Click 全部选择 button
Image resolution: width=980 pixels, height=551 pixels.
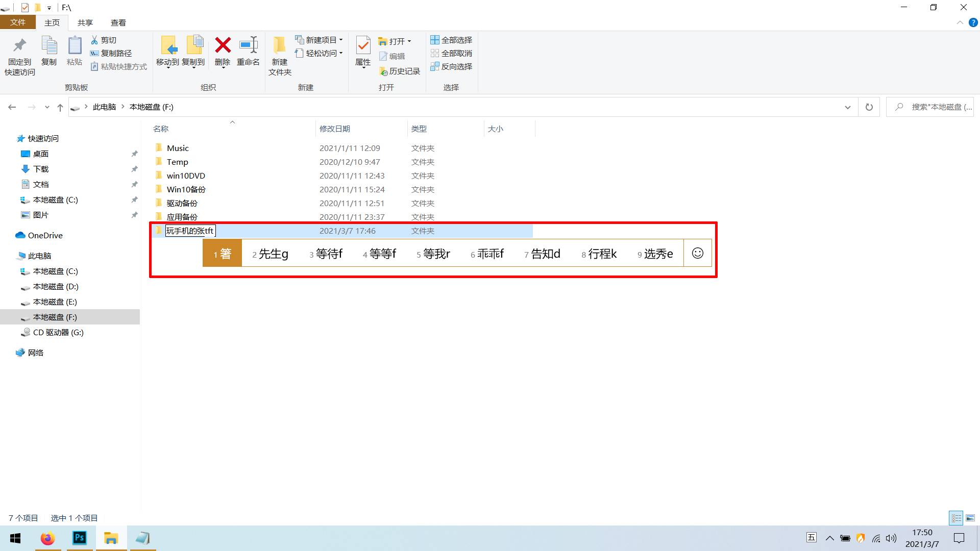[451, 40]
